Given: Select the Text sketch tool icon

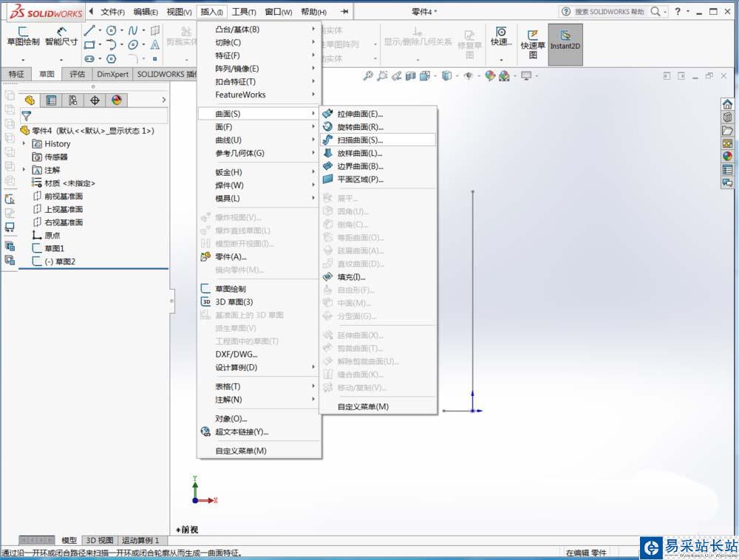Looking at the screenshot, I should pyautogui.click(x=154, y=45).
